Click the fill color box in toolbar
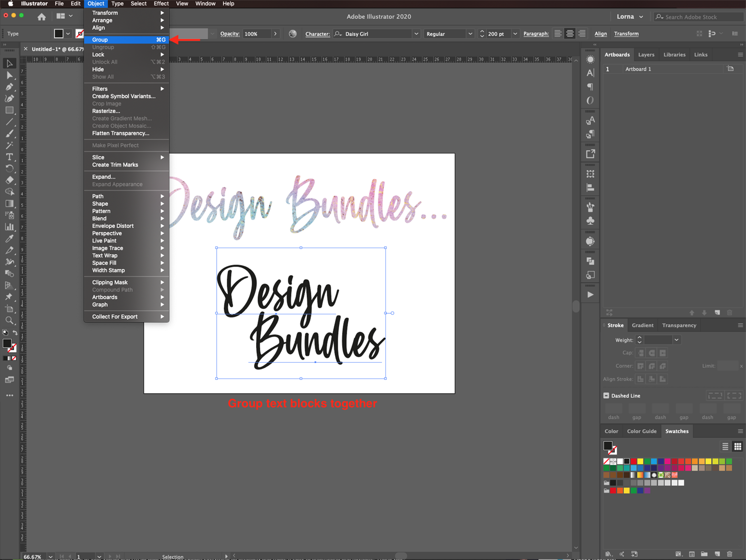Screen dimensions: 746x560 [x=7, y=343]
